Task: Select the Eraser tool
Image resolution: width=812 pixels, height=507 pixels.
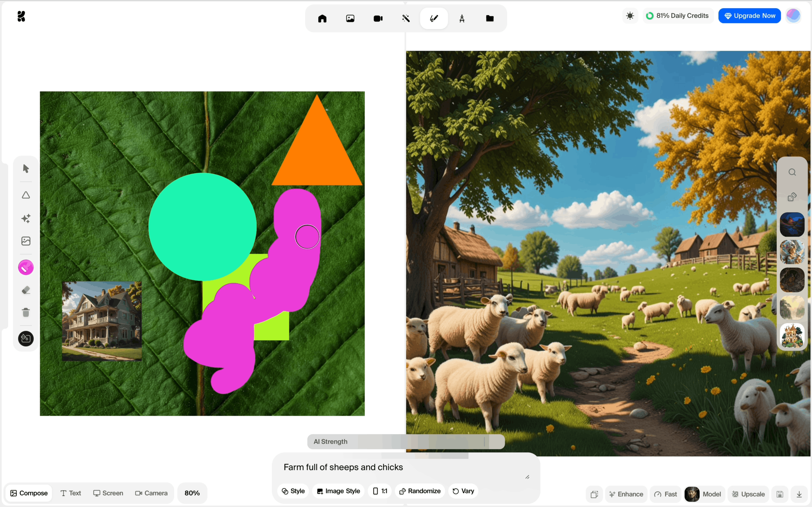Action: [26, 290]
